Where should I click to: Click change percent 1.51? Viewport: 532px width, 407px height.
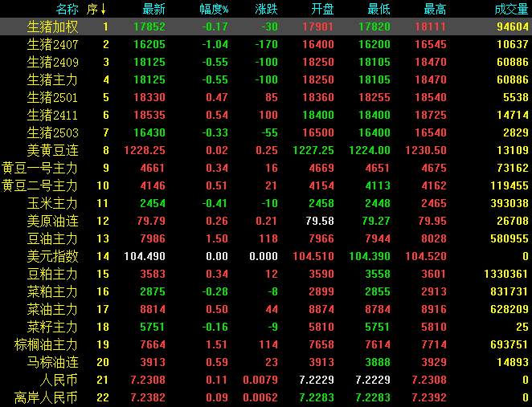point(217,344)
